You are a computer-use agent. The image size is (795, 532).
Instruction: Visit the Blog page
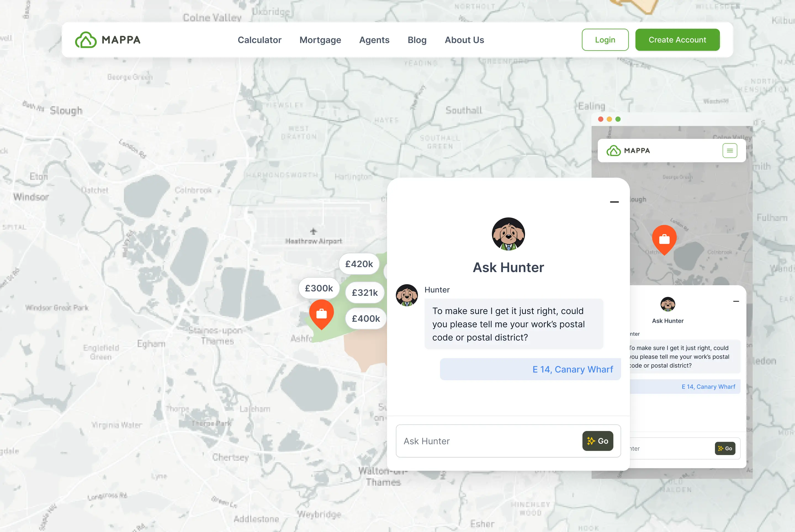pos(417,40)
